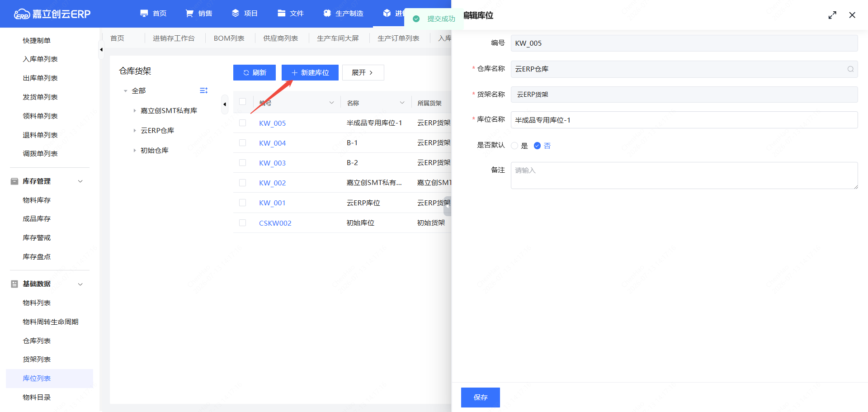868x412 pixels.
Task: Go to 货架列表 in sidebar
Action: 37,360
